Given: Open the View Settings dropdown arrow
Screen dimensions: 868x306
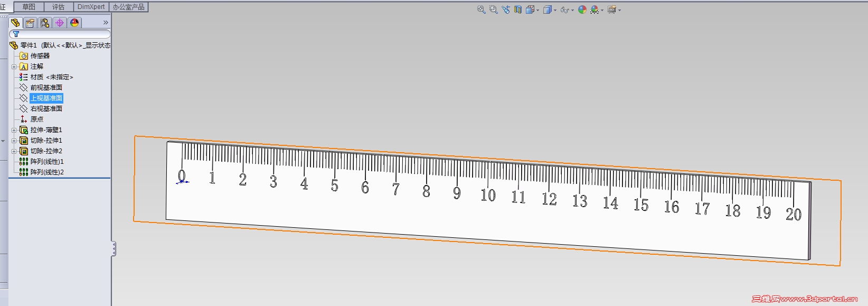Looking at the screenshot, I should coord(620,10).
